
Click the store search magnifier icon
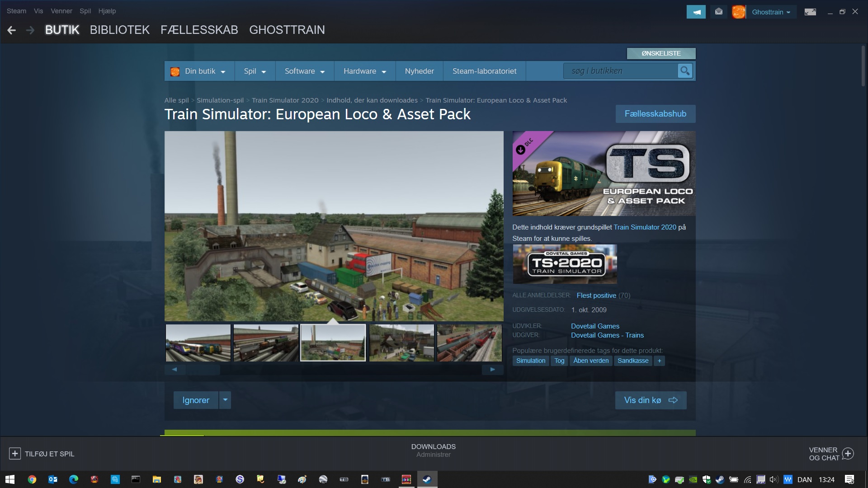pos(685,71)
